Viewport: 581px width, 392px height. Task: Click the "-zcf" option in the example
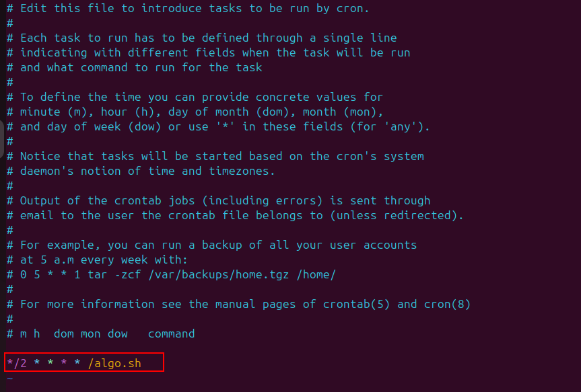(128, 274)
